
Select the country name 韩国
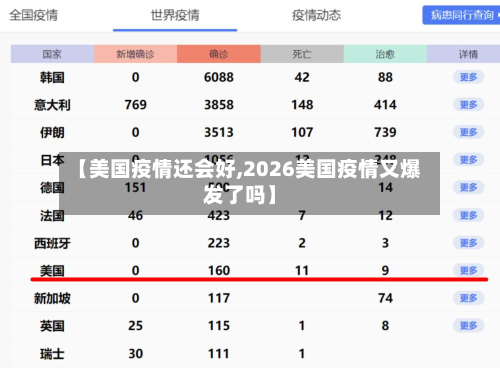coord(52,78)
